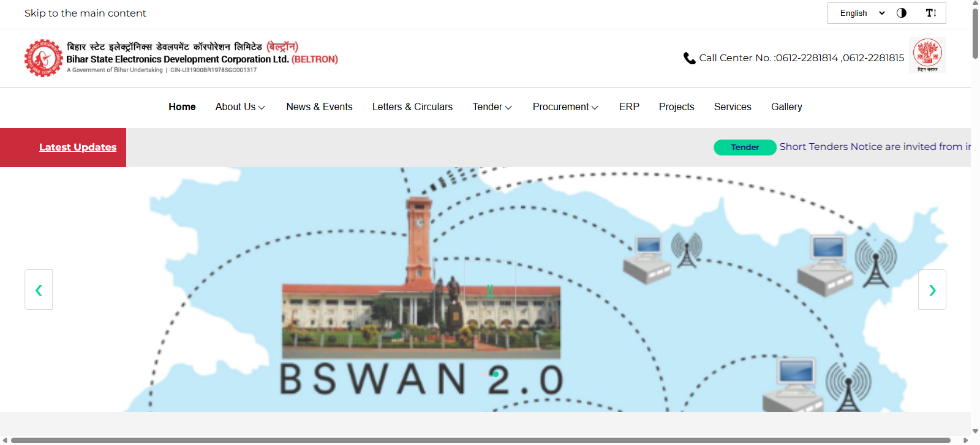Screen dimensions: 980x445
Task: Click the scroll right arrow
Action: tap(966, 440)
